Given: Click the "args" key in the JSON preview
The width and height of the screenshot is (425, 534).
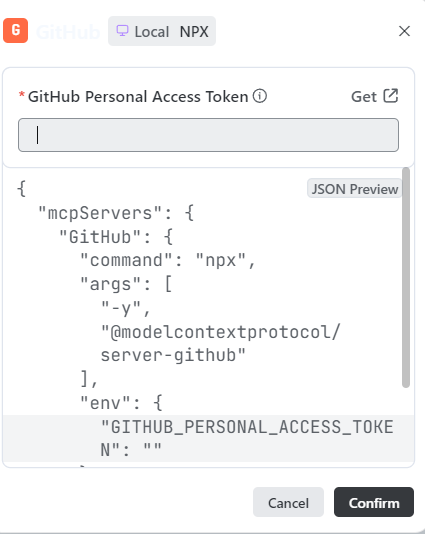Looking at the screenshot, I should (111, 284).
